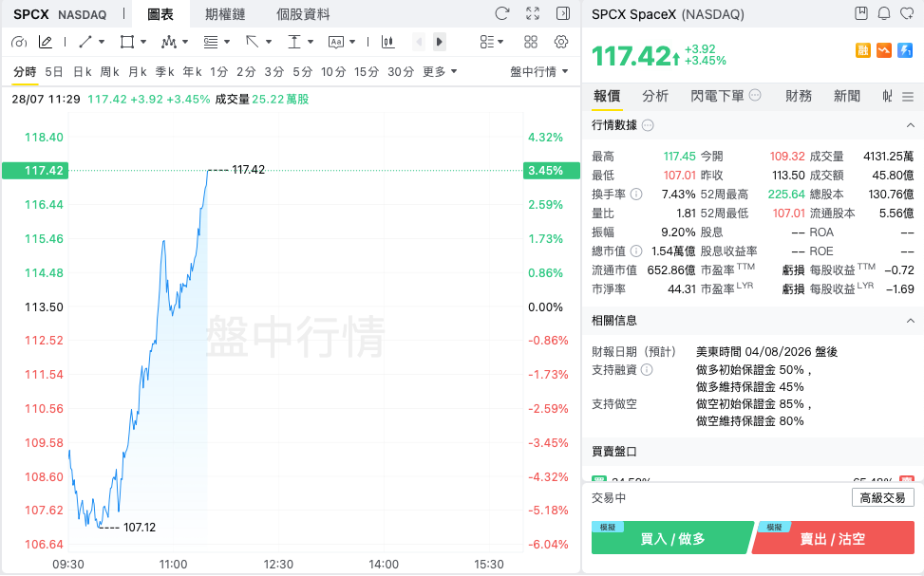Select the rectangle shape drawing tool

[126, 42]
